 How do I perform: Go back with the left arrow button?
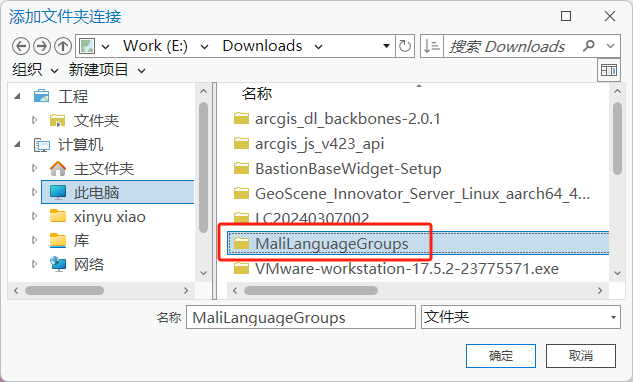click(x=21, y=46)
